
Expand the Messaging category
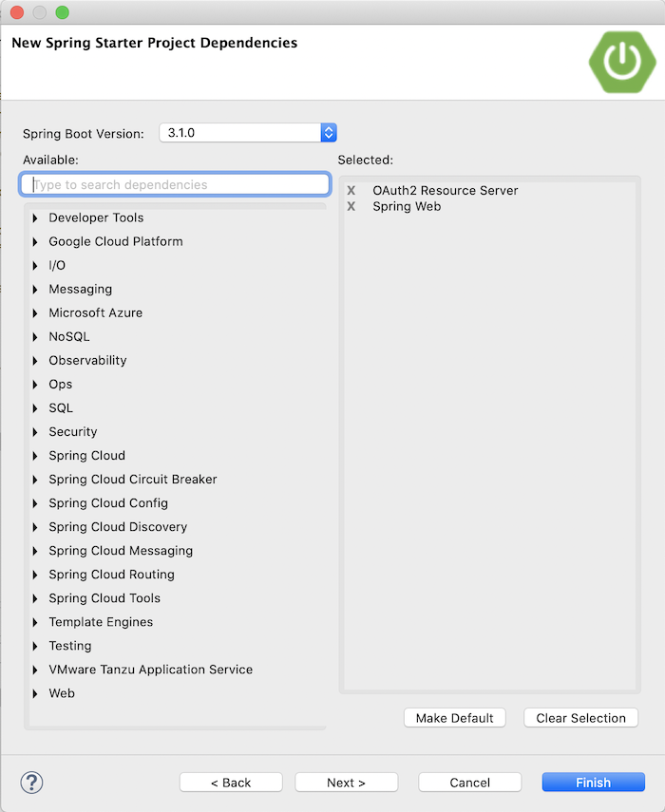[x=35, y=290]
